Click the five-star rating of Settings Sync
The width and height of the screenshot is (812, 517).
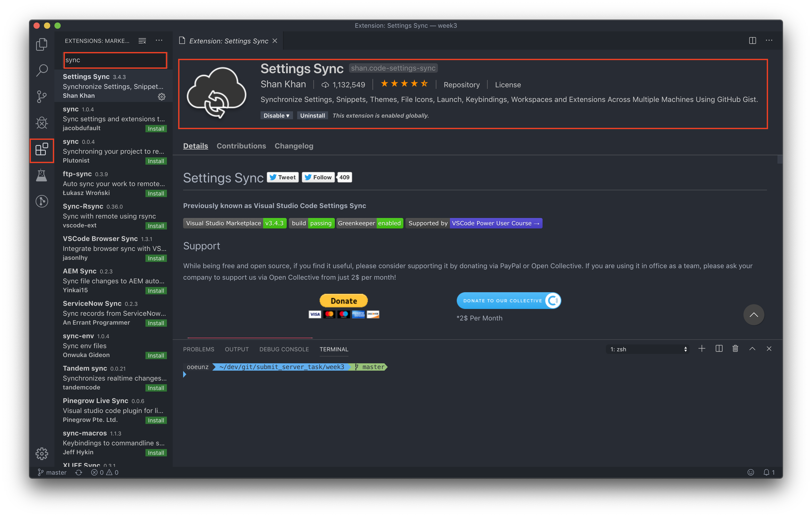point(404,84)
